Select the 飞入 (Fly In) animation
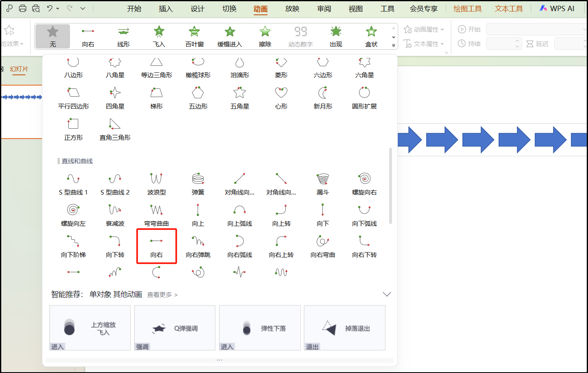The width and height of the screenshot is (588, 373). click(159, 36)
